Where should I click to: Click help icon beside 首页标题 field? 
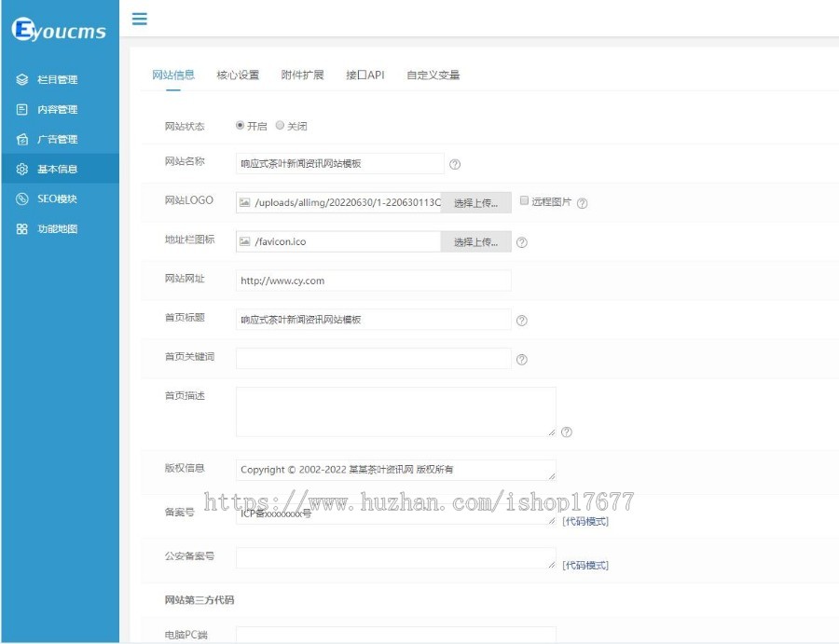coord(522,321)
